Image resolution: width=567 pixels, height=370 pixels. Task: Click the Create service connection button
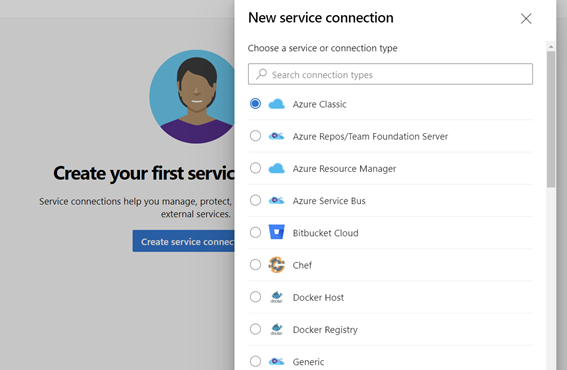click(x=184, y=241)
